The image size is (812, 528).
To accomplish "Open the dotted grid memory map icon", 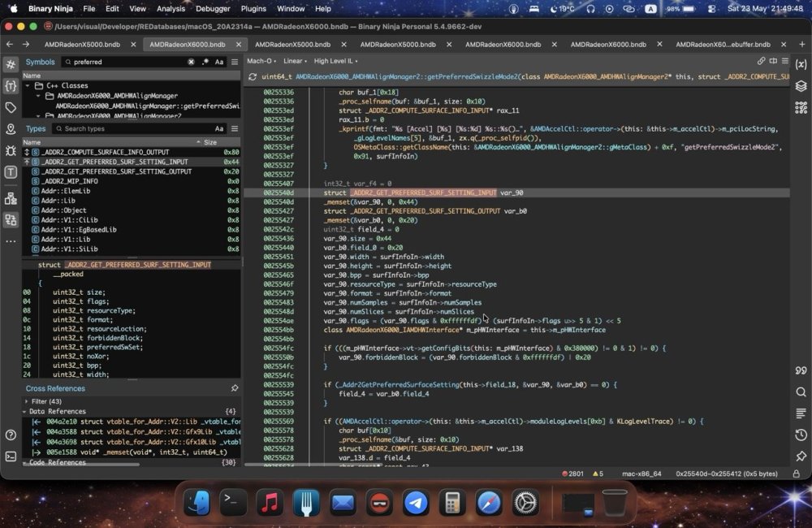I will coord(801,108).
